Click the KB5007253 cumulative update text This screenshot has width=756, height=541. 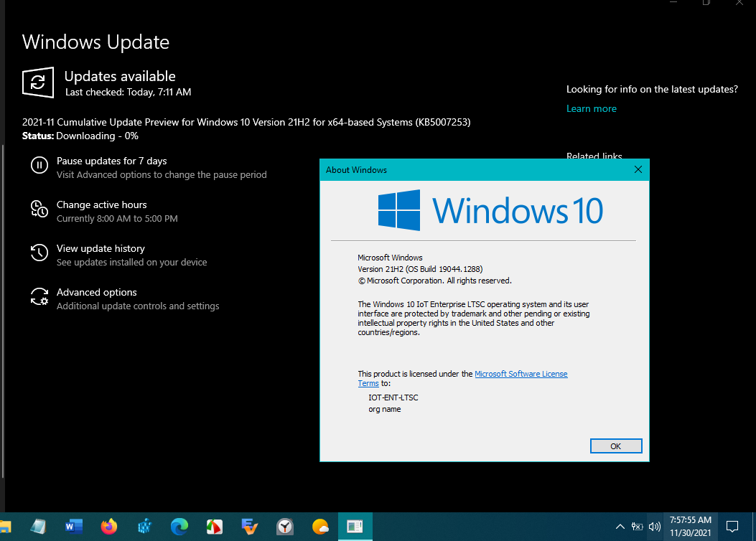(246, 122)
